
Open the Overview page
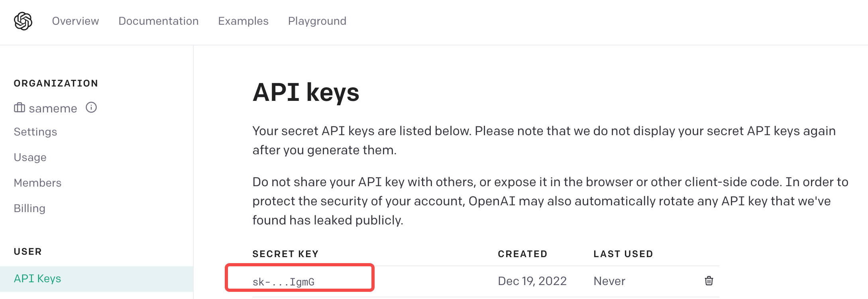[x=75, y=21]
